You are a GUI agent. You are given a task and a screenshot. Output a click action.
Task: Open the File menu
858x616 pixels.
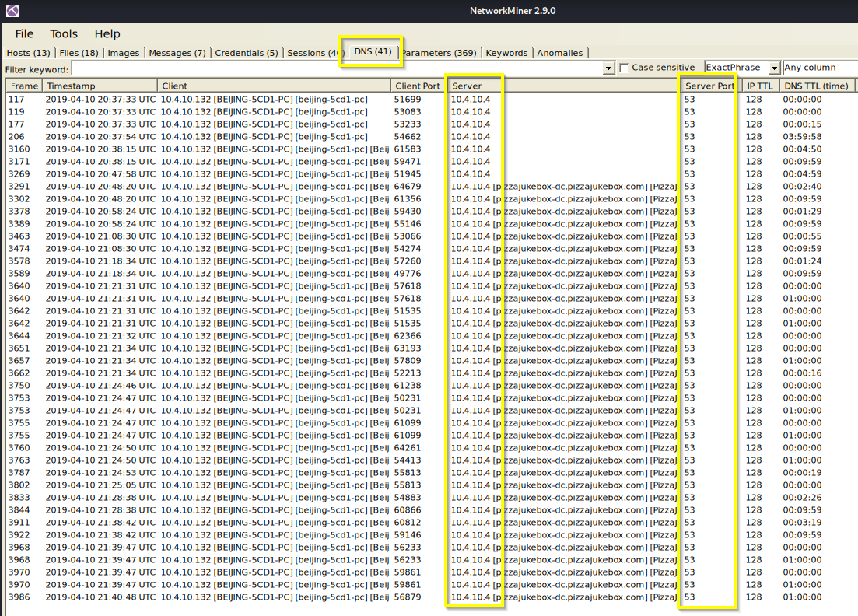coord(24,33)
